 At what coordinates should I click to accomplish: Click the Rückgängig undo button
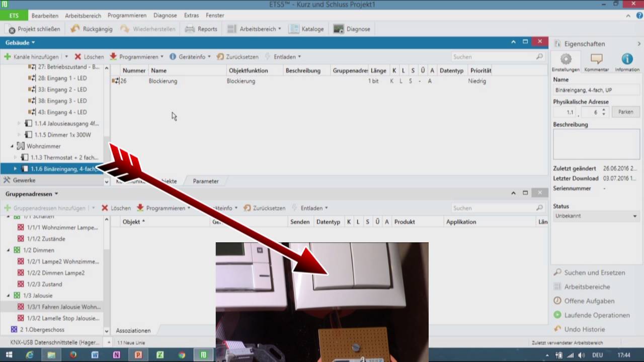tap(92, 29)
